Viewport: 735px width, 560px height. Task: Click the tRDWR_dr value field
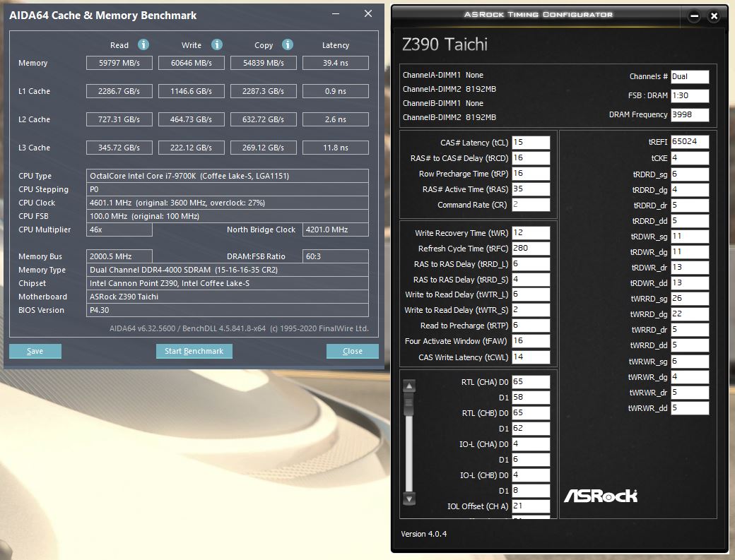pyautogui.click(x=690, y=268)
